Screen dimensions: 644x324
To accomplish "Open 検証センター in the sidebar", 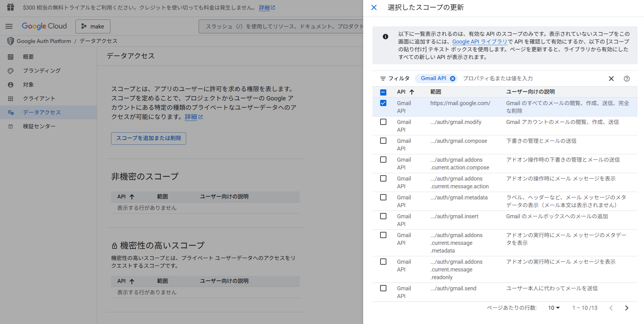I will tap(48, 126).
